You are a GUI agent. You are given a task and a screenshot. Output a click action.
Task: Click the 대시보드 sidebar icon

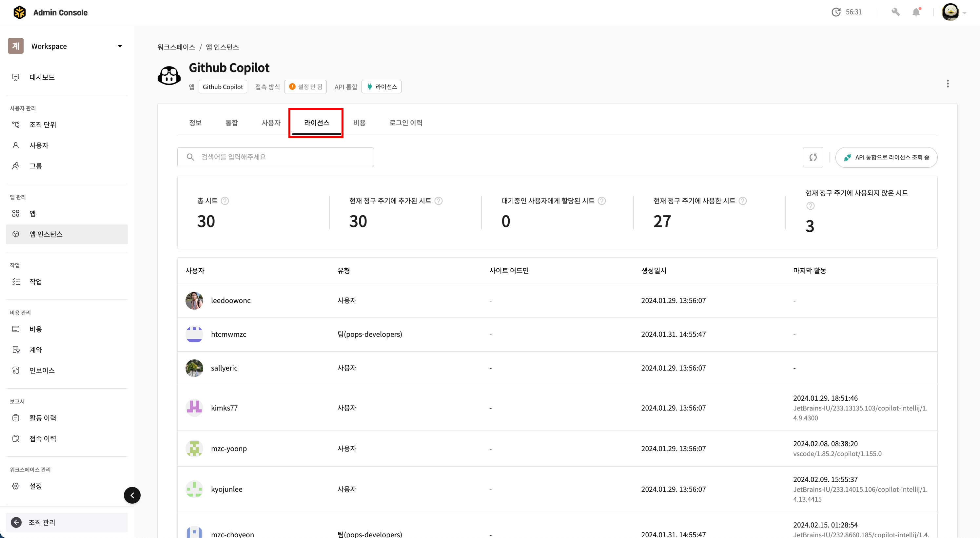pyautogui.click(x=16, y=77)
